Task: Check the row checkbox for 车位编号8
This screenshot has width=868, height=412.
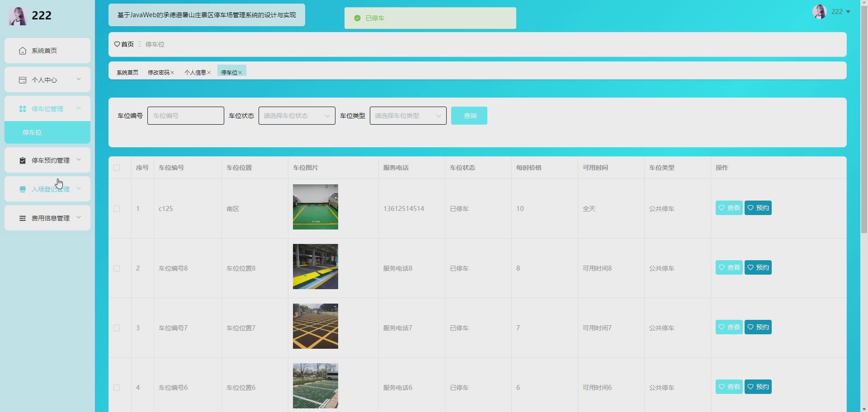Action: pyautogui.click(x=117, y=268)
